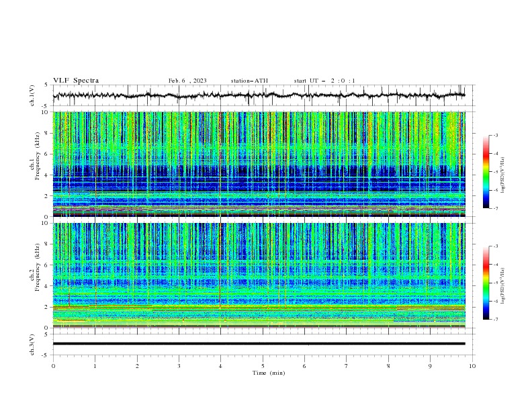532x411 pixels.
Task: Select the 'station=ATH' header text
Action: click(249, 81)
